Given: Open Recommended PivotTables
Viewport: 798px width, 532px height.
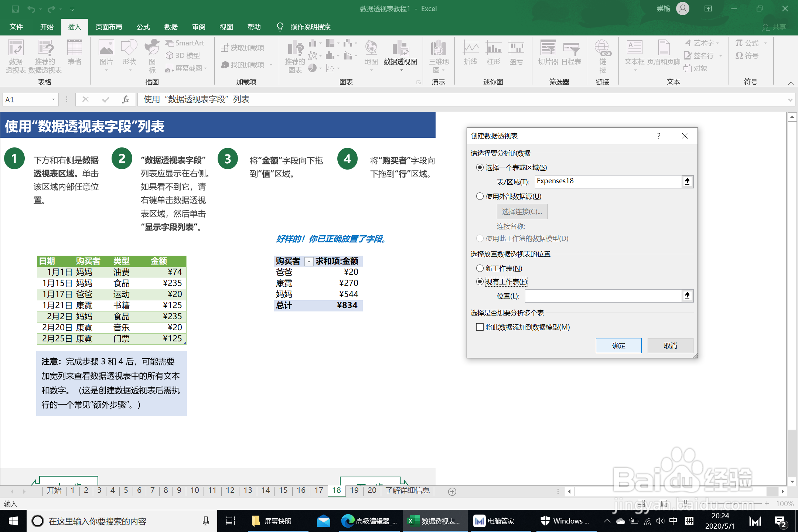Looking at the screenshot, I should [x=45, y=55].
